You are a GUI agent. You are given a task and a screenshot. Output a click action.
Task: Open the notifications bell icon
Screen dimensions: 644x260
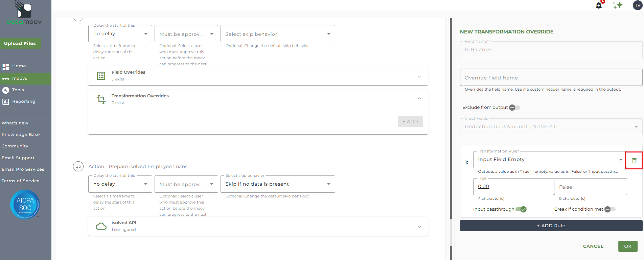(x=599, y=5)
